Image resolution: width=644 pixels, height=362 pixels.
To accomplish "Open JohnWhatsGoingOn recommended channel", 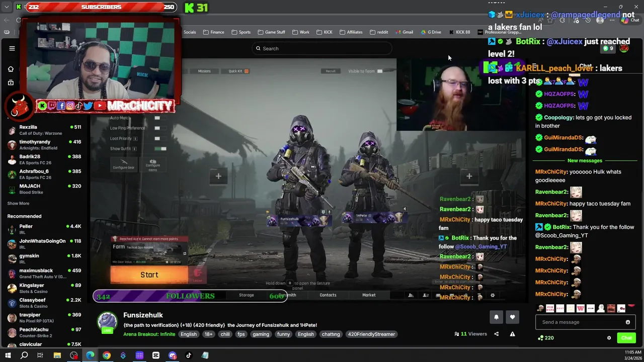I will click(44, 244).
